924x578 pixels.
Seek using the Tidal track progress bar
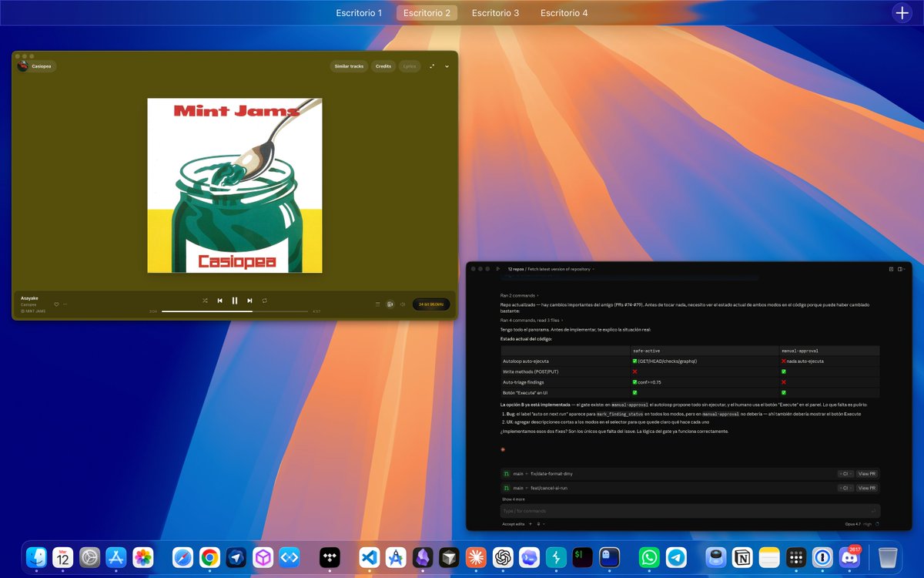click(235, 311)
